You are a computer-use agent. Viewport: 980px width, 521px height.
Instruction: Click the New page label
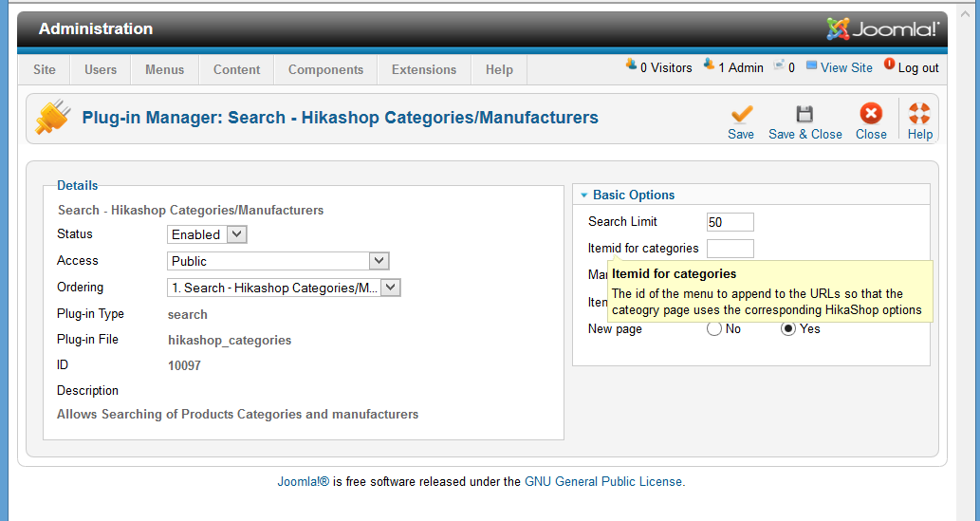coord(615,328)
